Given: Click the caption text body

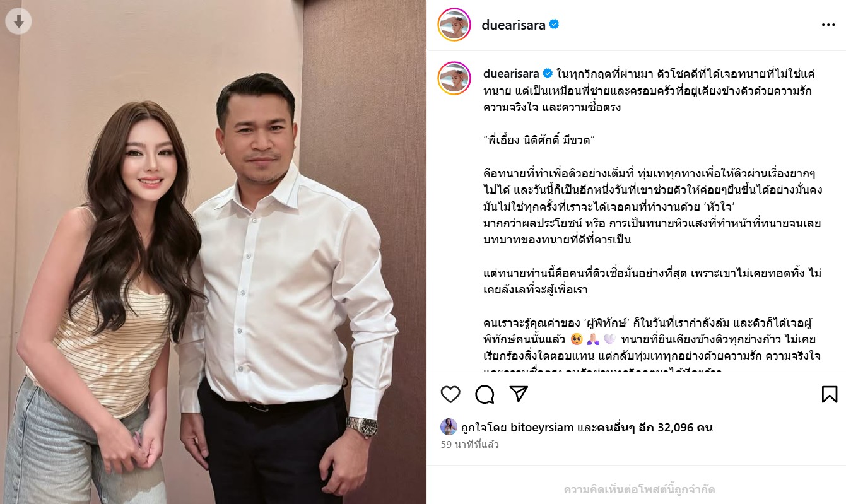Looking at the screenshot, I should click(652, 219).
